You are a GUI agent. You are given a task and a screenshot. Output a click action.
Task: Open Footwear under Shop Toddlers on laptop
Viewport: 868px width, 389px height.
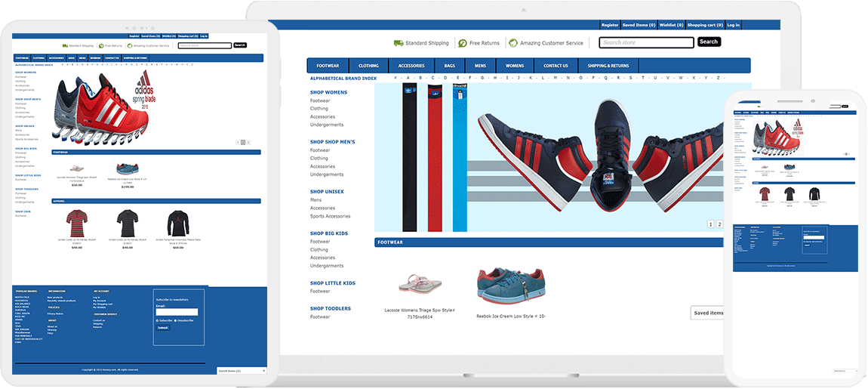[320, 317]
